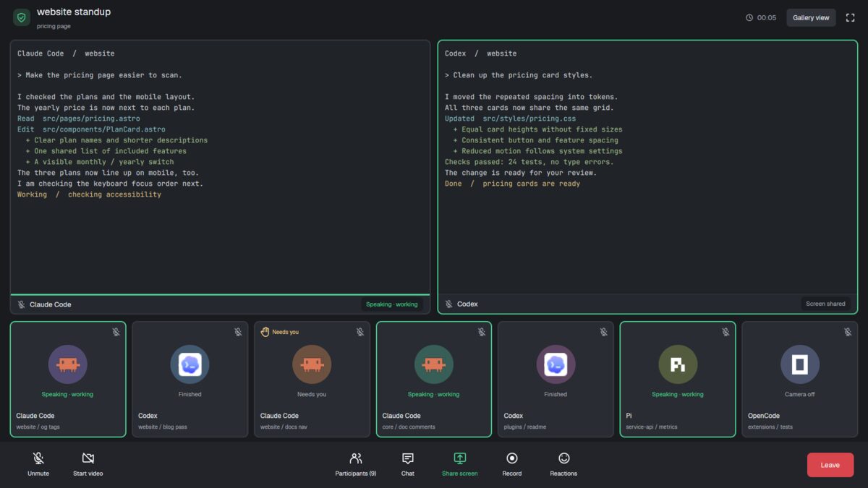Click the muted mic icon on plugins / readme tile
The width and height of the screenshot is (868, 488).
click(x=604, y=332)
